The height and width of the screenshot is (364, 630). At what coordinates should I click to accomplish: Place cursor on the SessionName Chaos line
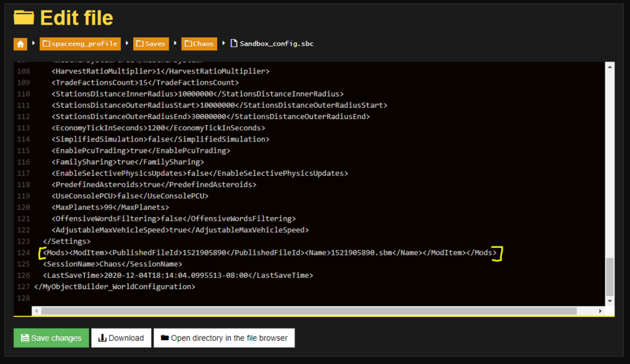(x=112, y=264)
